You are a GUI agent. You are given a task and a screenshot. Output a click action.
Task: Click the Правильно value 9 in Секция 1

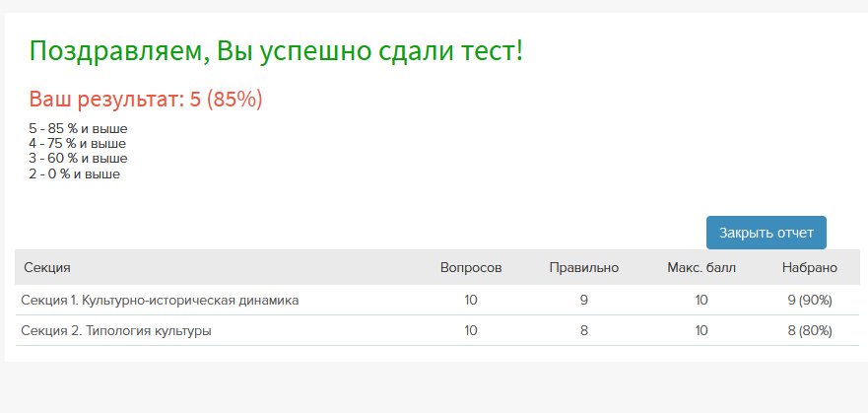coord(584,300)
